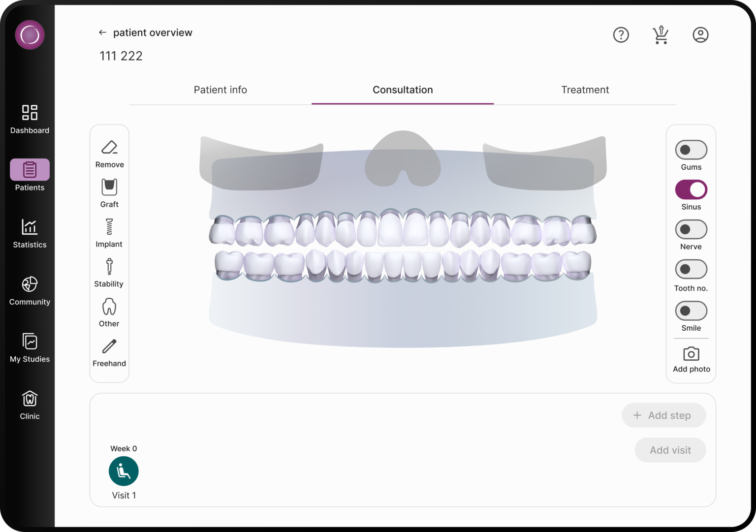The image size is (756, 532).
Task: Toggle the Gums overlay on
Action: (x=691, y=150)
